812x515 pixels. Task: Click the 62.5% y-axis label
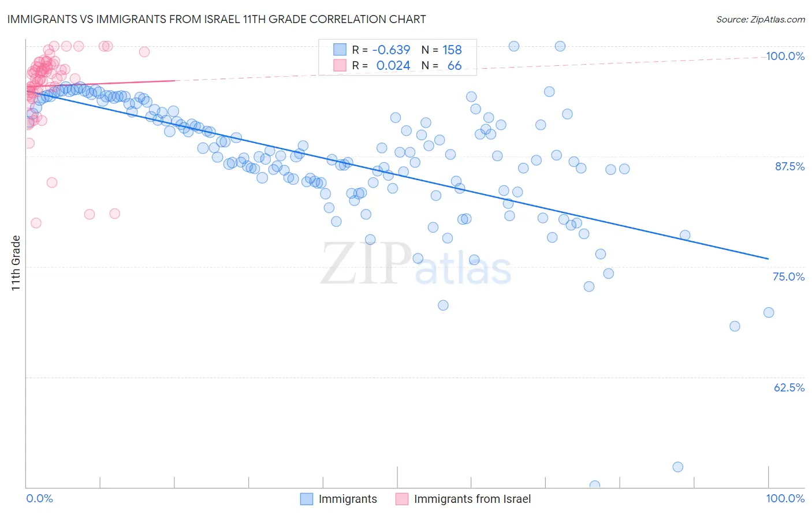[789, 387]
